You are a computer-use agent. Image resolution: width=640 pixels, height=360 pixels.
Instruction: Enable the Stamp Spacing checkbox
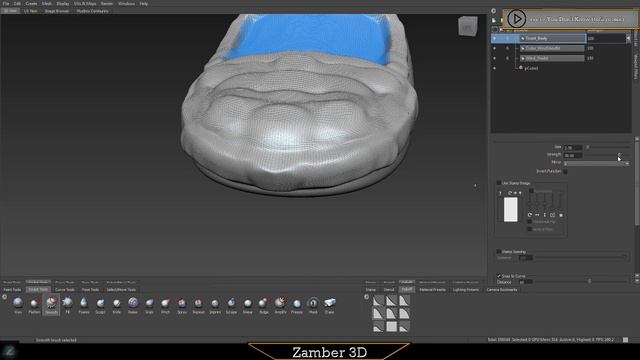tap(499, 251)
